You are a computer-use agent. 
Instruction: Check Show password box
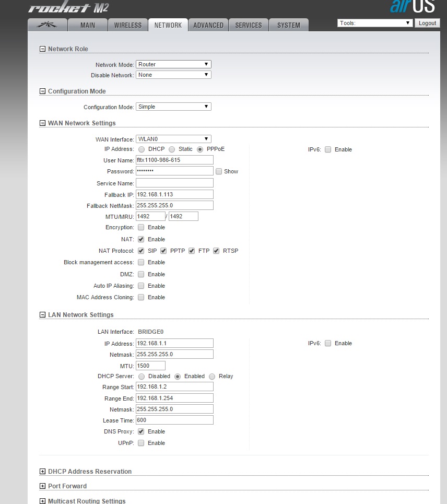[x=219, y=171]
